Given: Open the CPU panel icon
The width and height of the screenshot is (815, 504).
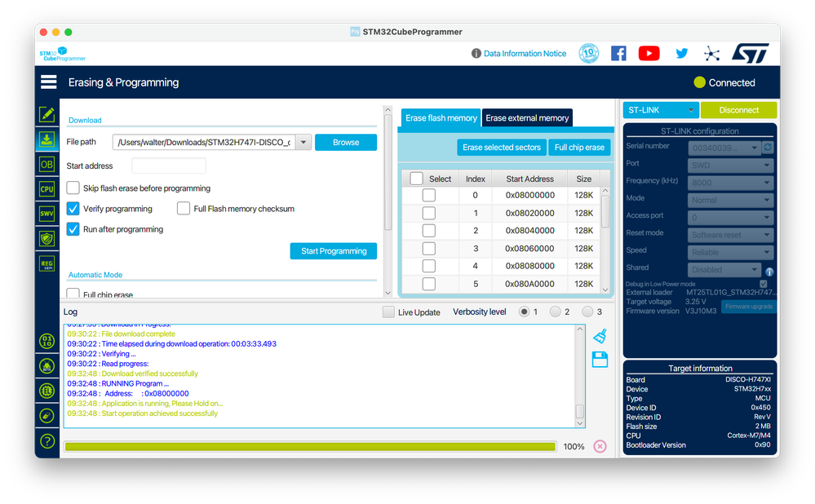Looking at the screenshot, I should [47, 189].
